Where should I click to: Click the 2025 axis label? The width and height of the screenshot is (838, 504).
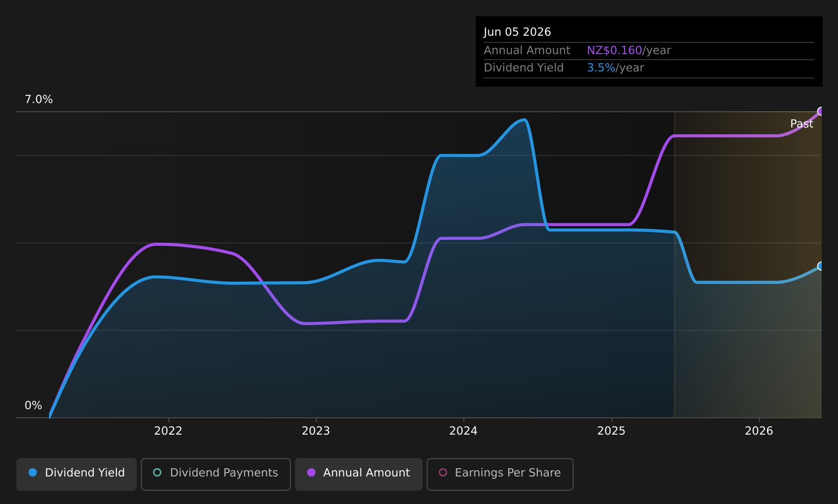point(611,431)
